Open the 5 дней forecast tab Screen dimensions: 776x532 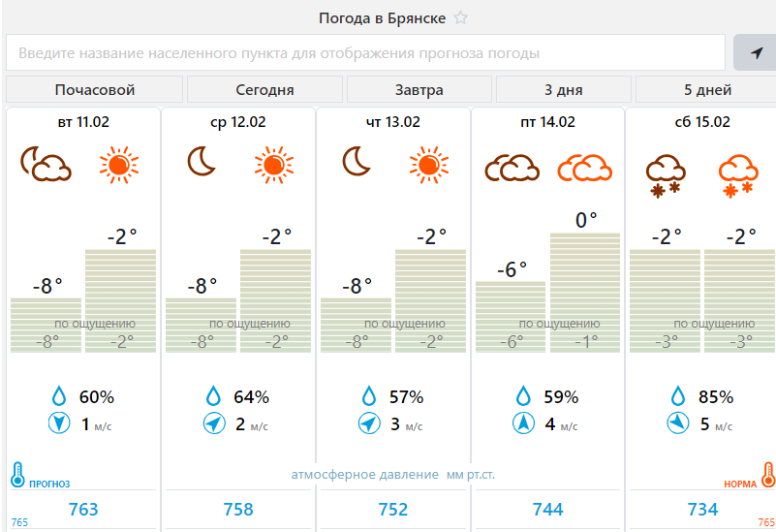tap(707, 90)
